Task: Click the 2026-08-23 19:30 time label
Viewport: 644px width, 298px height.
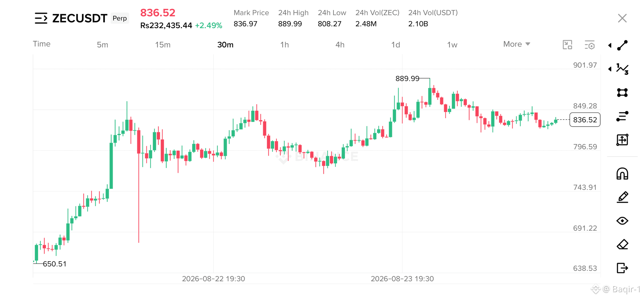Action: (x=402, y=279)
